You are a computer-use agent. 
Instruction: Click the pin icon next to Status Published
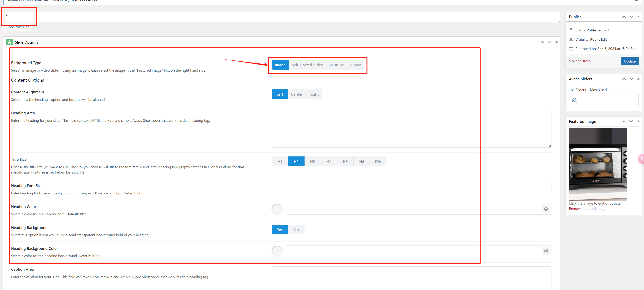[x=571, y=30]
